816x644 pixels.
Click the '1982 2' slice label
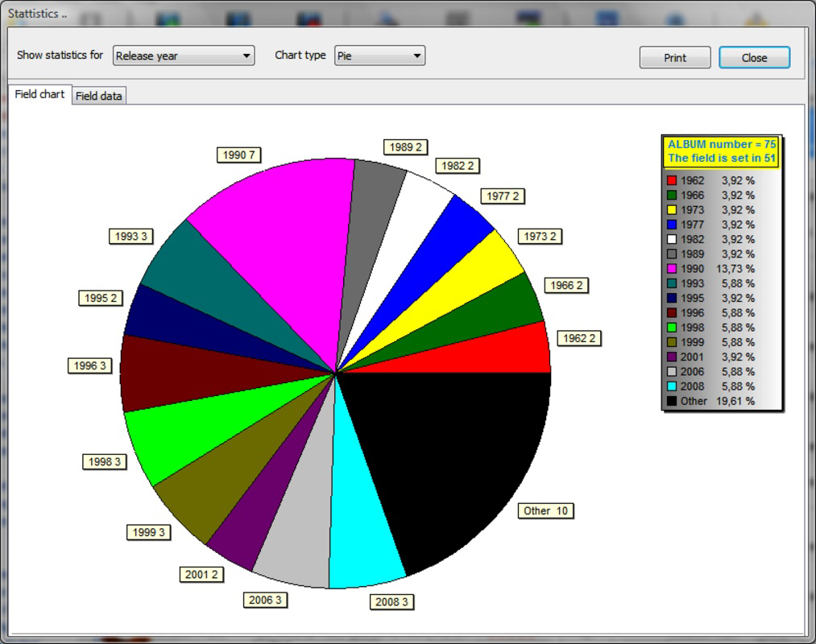[458, 166]
